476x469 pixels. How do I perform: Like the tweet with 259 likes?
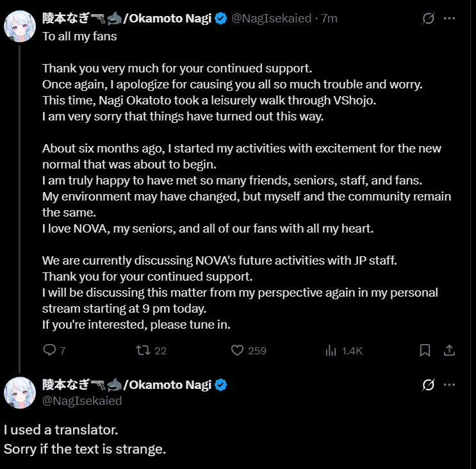pyautogui.click(x=237, y=350)
